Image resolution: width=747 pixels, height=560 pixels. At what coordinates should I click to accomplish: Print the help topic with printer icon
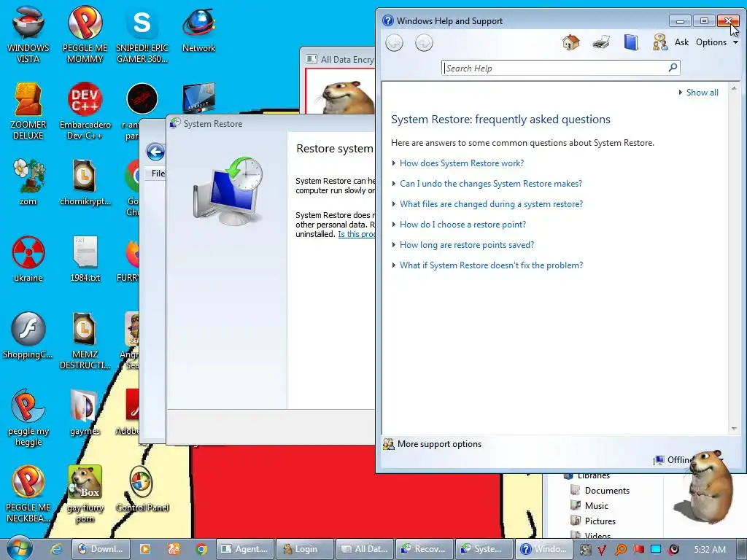(601, 42)
